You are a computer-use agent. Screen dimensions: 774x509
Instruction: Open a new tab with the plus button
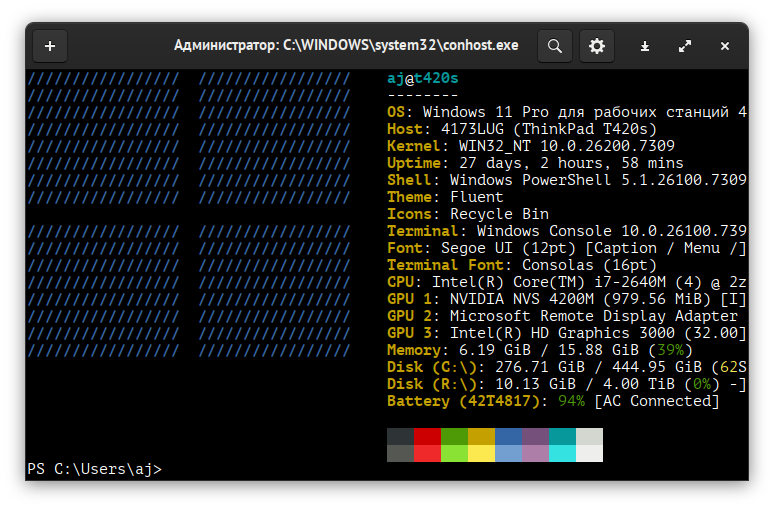(x=50, y=46)
